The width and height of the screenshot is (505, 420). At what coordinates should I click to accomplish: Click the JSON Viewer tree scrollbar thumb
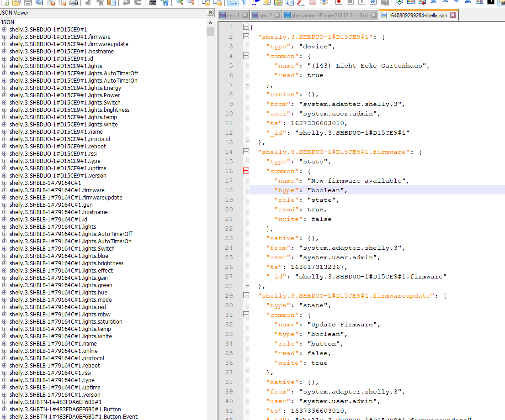(210, 31)
